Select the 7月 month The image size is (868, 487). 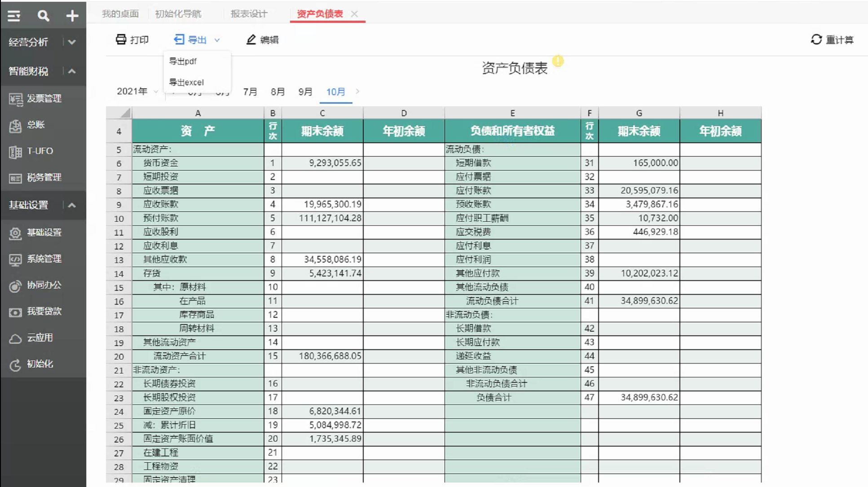(250, 92)
